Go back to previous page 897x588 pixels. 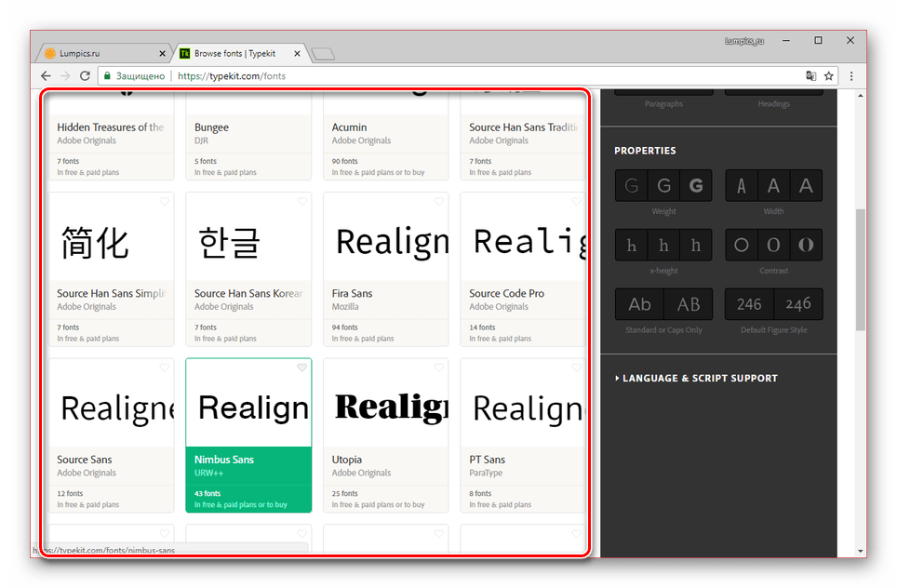coord(46,75)
